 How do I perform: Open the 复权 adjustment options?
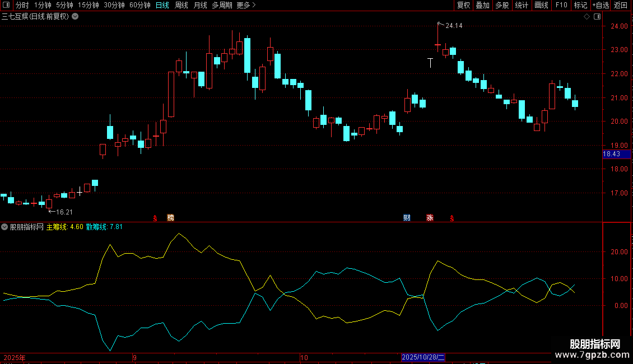point(463,5)
